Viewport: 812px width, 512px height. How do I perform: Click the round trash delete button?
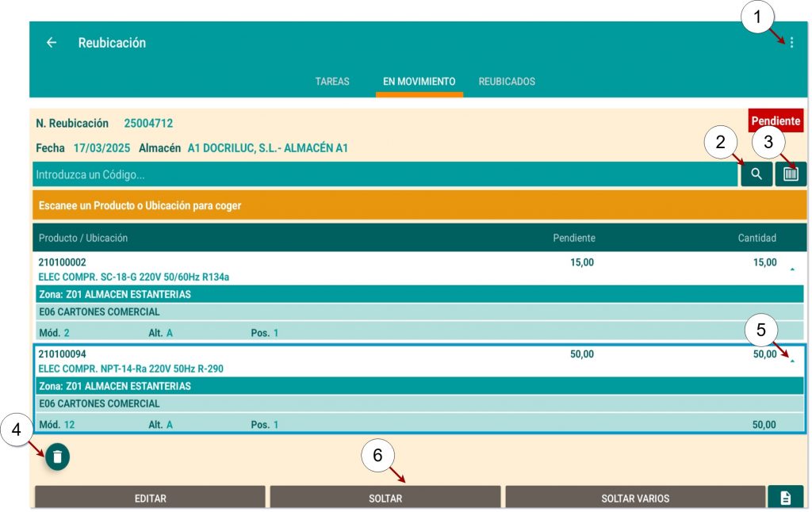(x=57, y=457)
